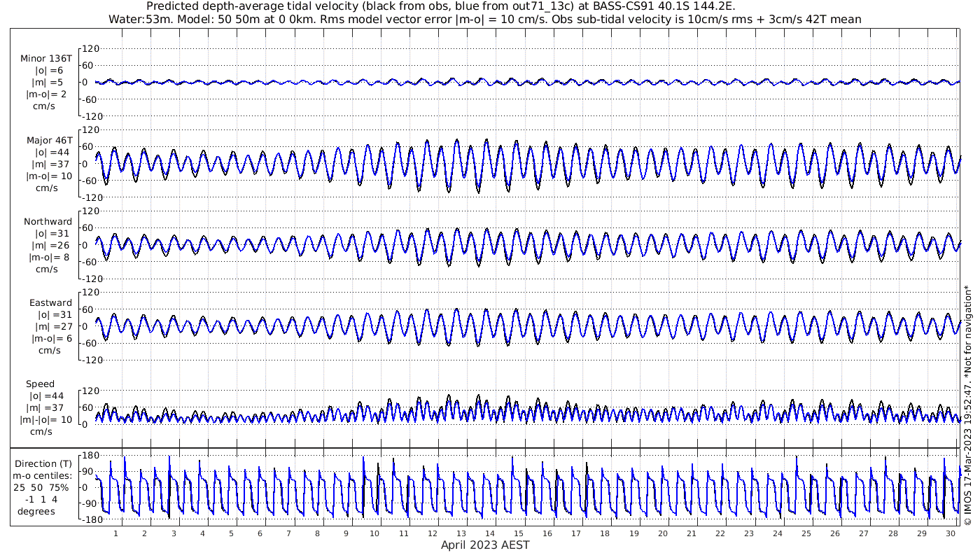Image resolution: width=980 pixels, height=560 pixels.
Task: Click the 'degrees' unit label
Action: click(36, 512)
